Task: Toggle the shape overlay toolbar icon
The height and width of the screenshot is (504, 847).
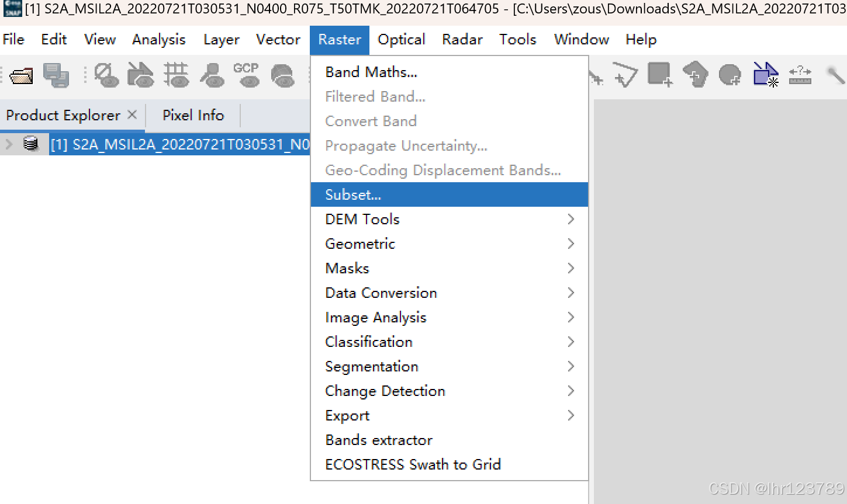Action: click(141, 75)
